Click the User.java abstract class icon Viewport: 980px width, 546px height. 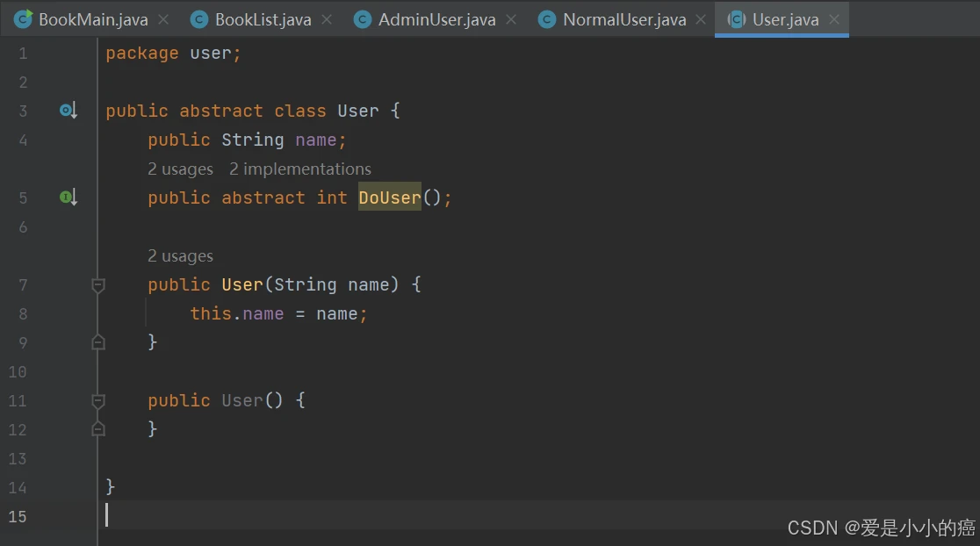[x=736, y=19]
